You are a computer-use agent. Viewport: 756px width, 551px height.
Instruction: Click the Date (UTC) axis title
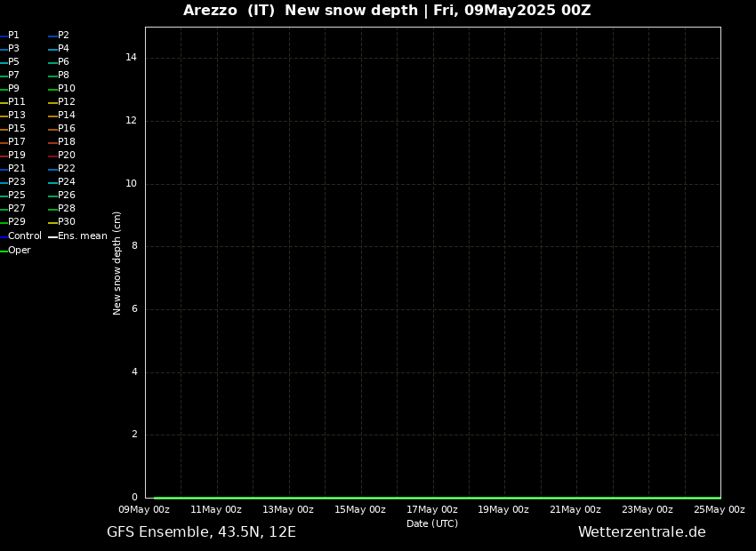point(432,524)
